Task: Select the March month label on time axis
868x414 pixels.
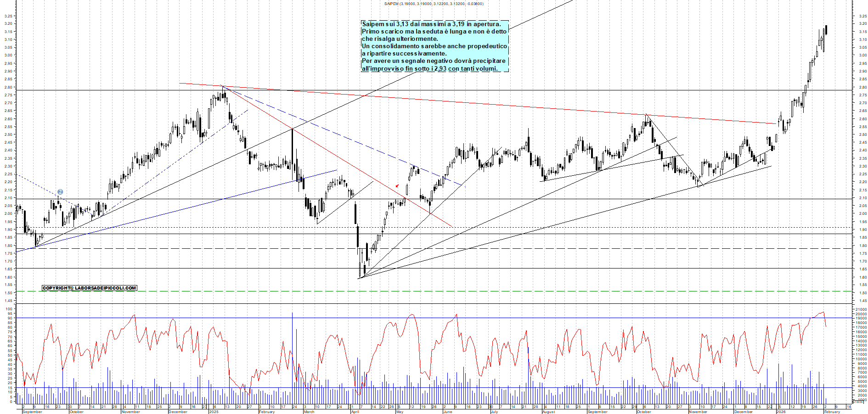Action: click(x=309, y=412)
